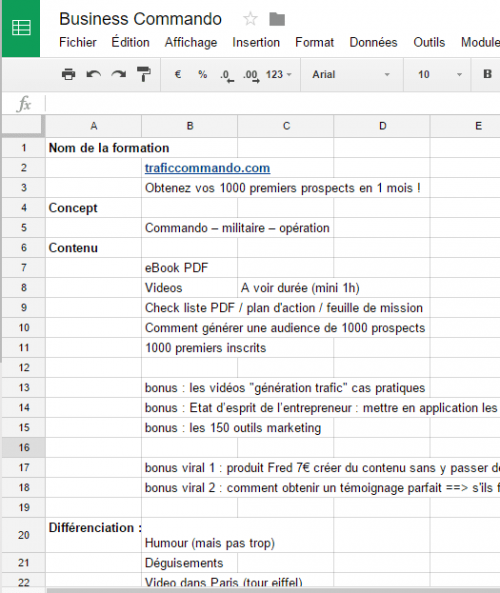Screen dimensions: 500x593
Task: Toggle bold formatting
Action: [488, 74]
